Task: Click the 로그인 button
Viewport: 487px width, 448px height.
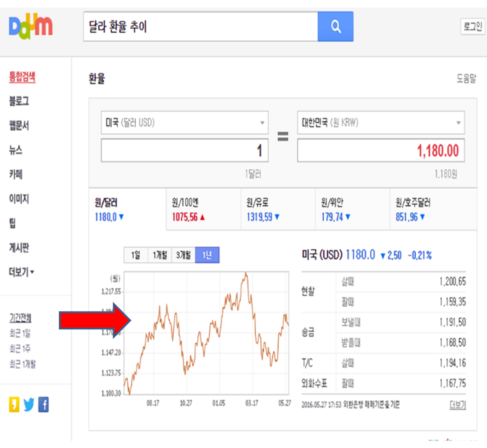Action: [x=473, y=26]
